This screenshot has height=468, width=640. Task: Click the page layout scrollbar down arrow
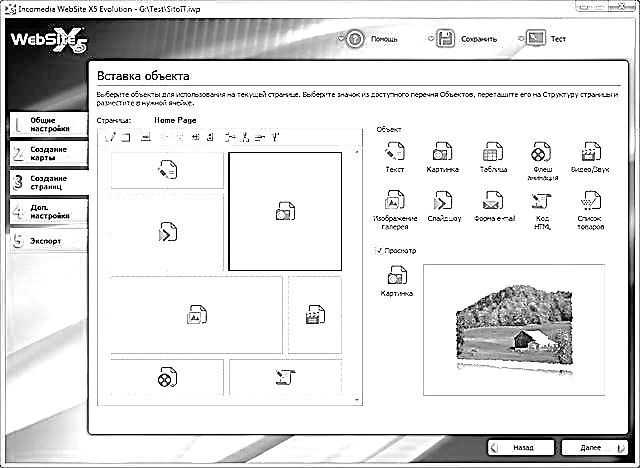(x=357, y=400)
